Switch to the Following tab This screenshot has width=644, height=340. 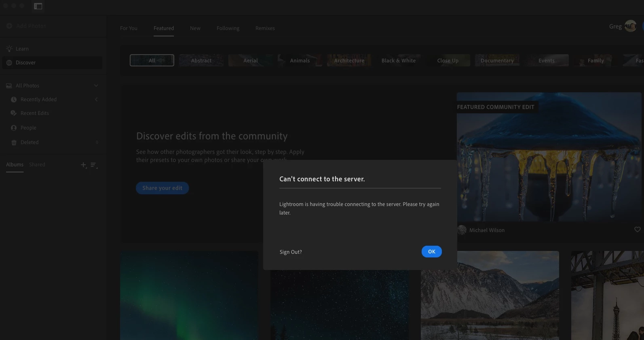pyautogui.click(x=228, y=28)
